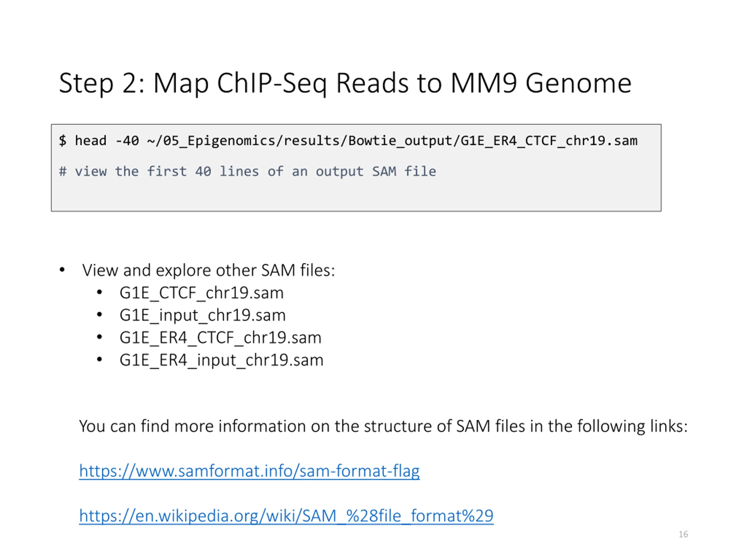Select the G1E_input_chr19.sam list item
The height and width of the screenshot is (560, 747).
pos(202,315)
